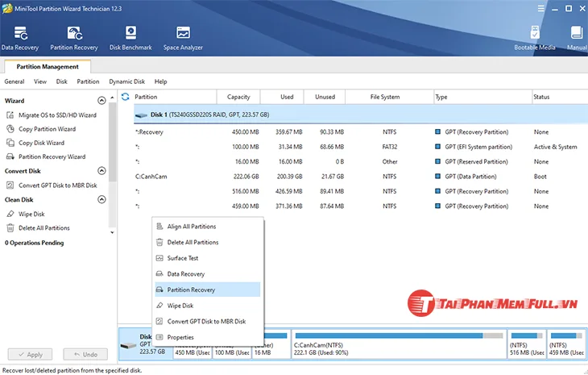The height and width of the screenshot is (375, 588).
Task: Open the General menu
Action: [x=14, y=81]
